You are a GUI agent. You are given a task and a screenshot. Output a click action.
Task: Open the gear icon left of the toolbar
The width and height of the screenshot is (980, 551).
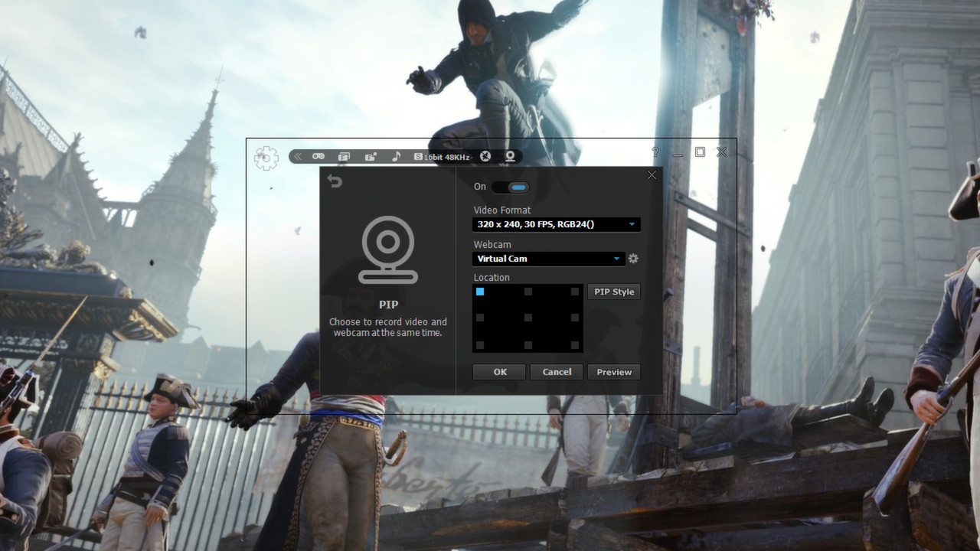pos(265,156)
